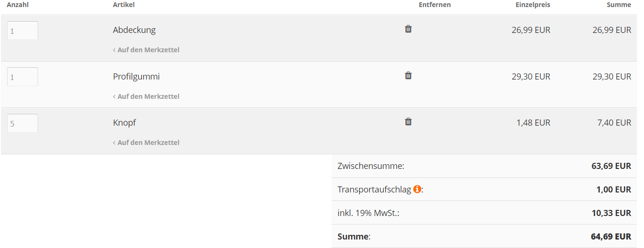Open the Knopf article name

coord(124,123)
